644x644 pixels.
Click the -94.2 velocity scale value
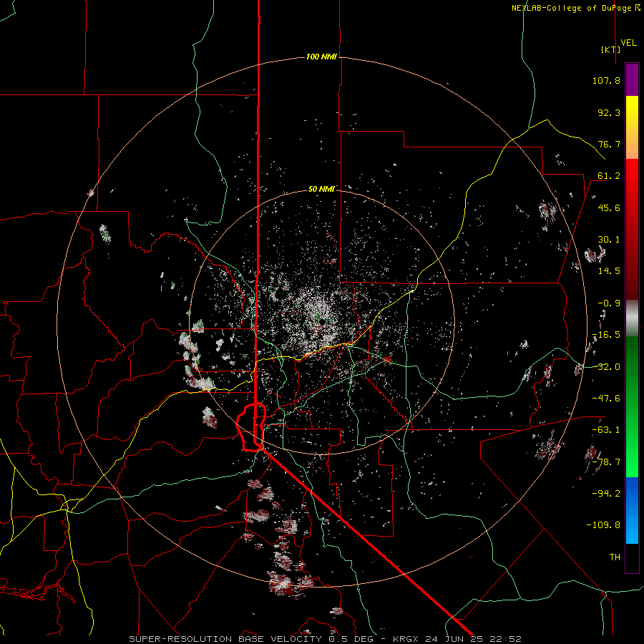(606, 494)
